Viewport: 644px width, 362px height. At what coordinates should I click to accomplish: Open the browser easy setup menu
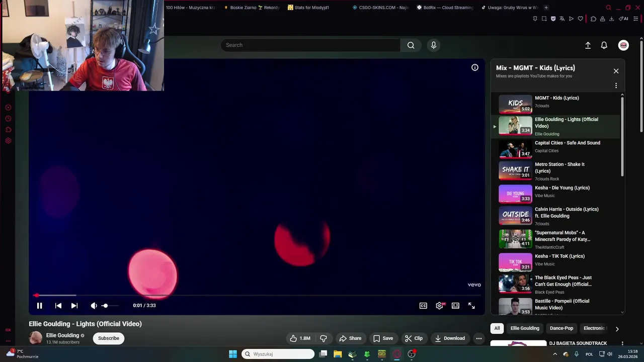pos(635,19)
